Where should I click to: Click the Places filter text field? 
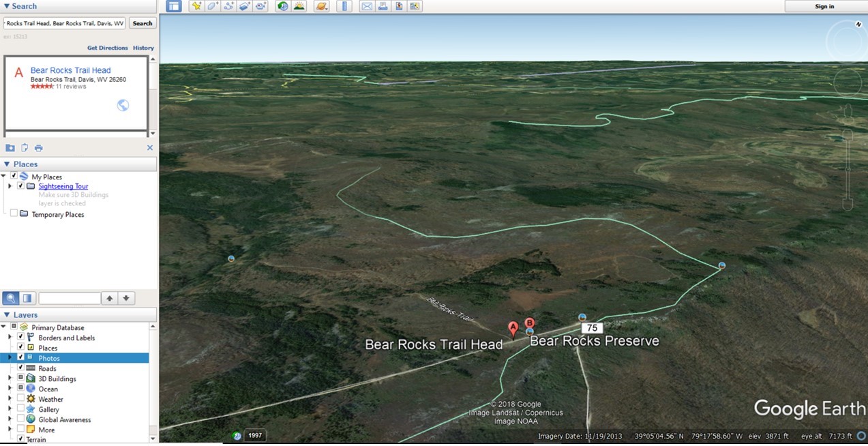coord(70,298)
